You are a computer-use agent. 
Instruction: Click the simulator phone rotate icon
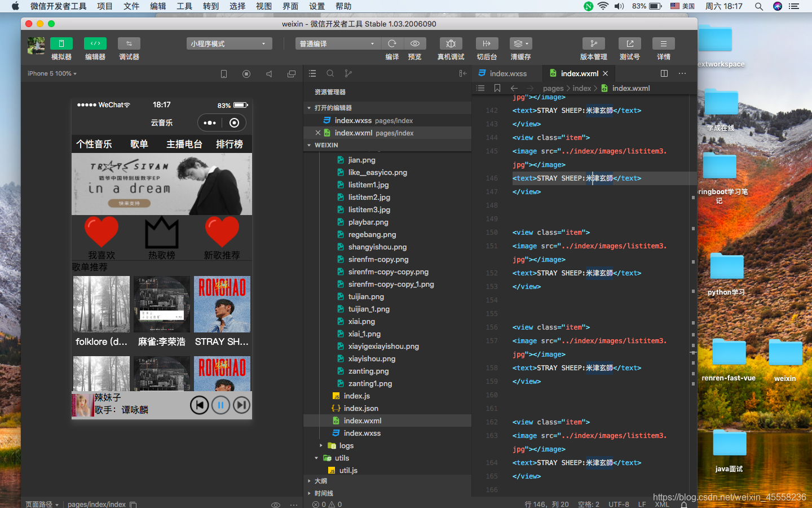point(224,74)
